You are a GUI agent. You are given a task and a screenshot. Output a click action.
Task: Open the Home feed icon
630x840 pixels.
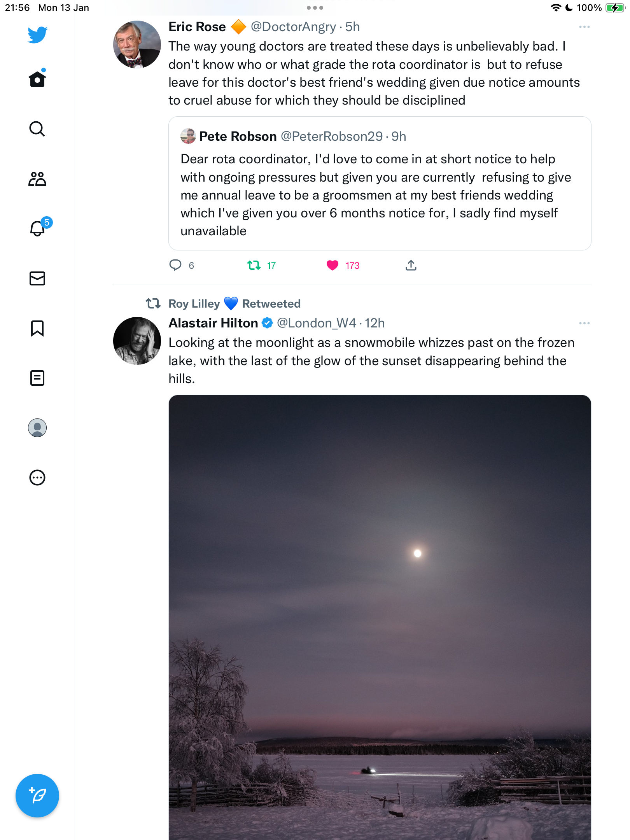pyautogui.click(x=37, y=79)
